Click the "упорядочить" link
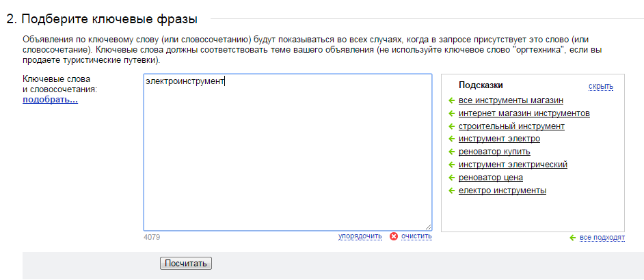Screen dimensions: 644x280 360,236
